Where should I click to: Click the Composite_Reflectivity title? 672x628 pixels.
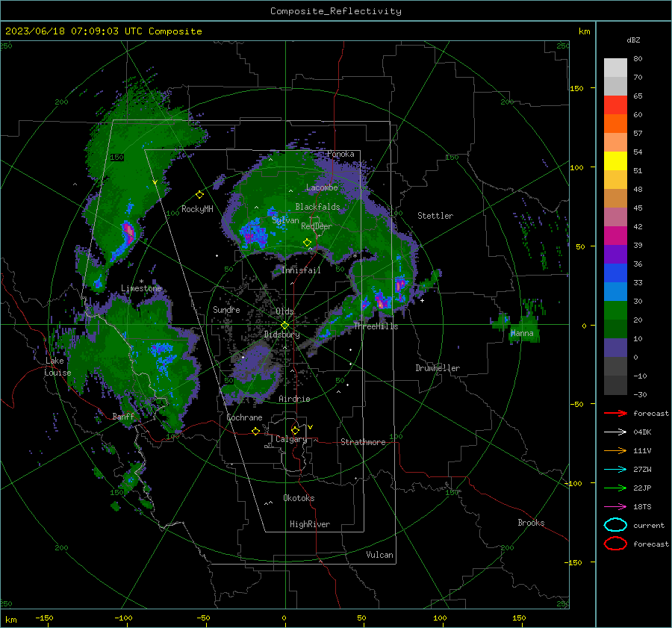click(x=336, y=11)
